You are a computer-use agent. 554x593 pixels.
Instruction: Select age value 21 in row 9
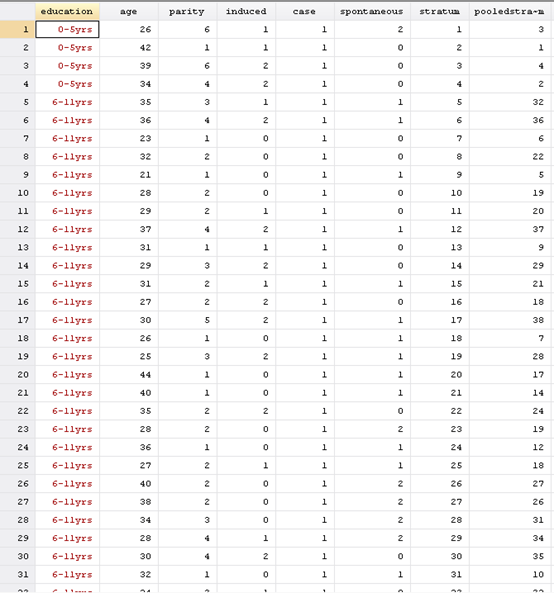129,175
